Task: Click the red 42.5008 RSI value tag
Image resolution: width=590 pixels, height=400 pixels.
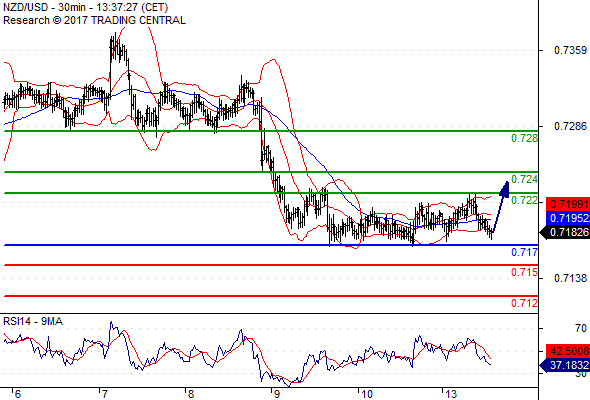Action: tap(567, 351)
